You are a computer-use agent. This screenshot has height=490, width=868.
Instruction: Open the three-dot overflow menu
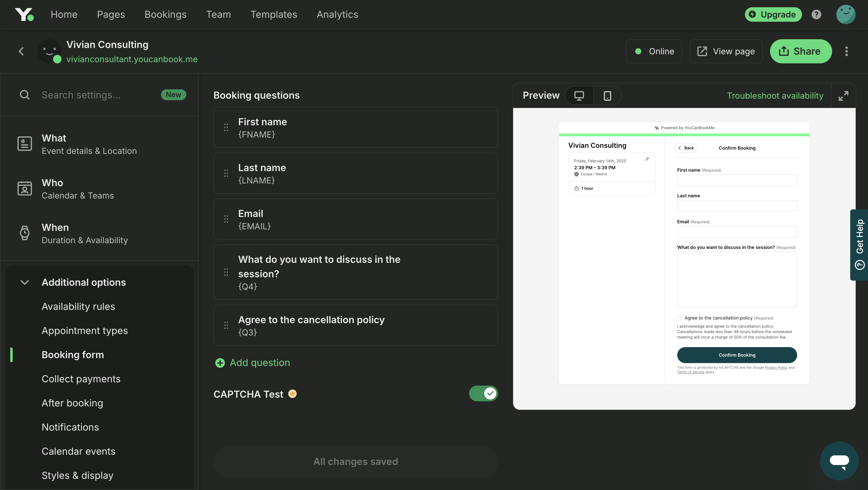[847, 51]
